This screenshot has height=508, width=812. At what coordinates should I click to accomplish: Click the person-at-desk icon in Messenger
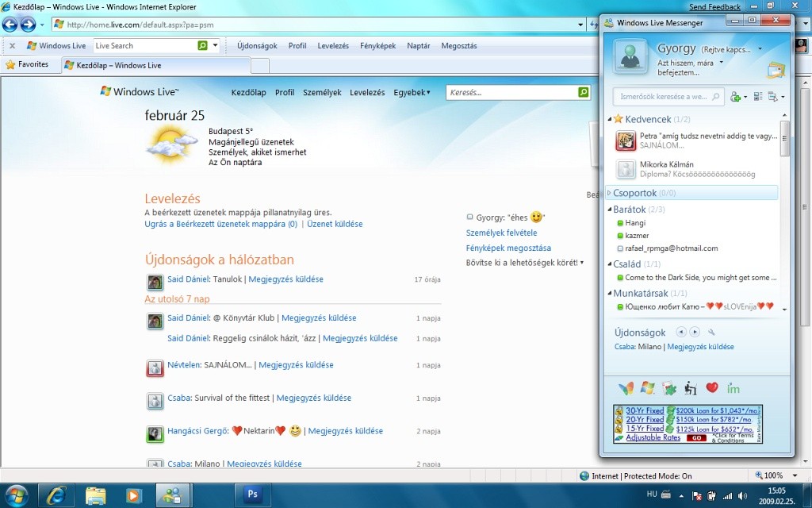pyautogui.click(x=691, y=387)
